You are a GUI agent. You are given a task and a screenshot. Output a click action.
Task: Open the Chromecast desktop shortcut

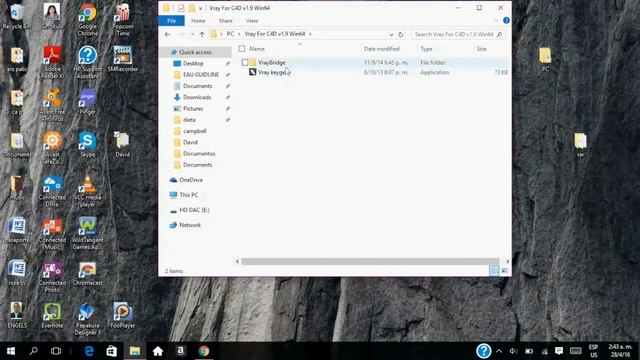87,273
